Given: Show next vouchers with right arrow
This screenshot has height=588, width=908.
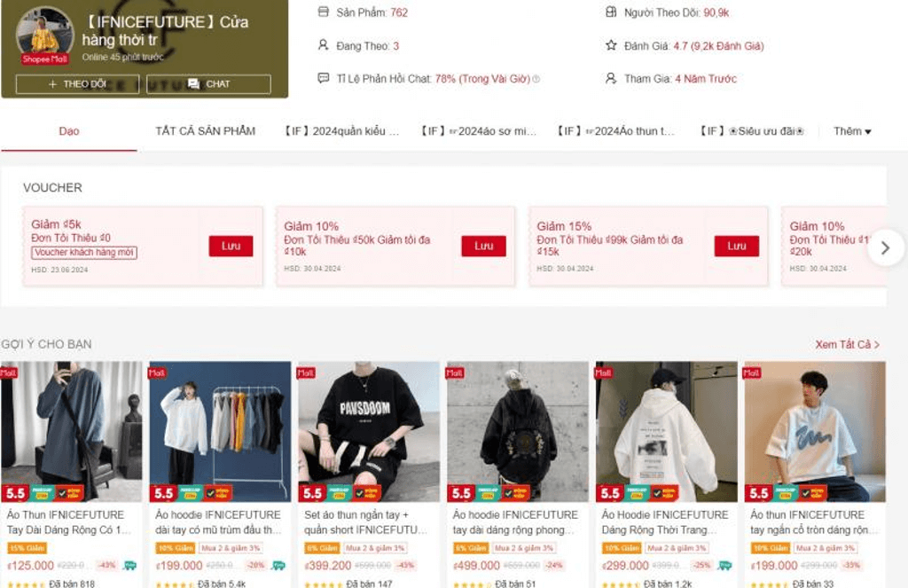Looking at the screenshot, I should point(886,248).
